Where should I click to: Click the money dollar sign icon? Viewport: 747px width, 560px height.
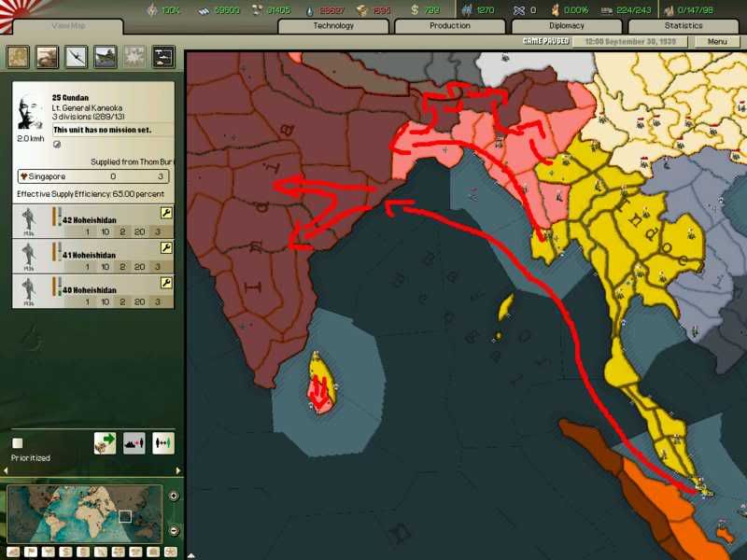point(415,9)
